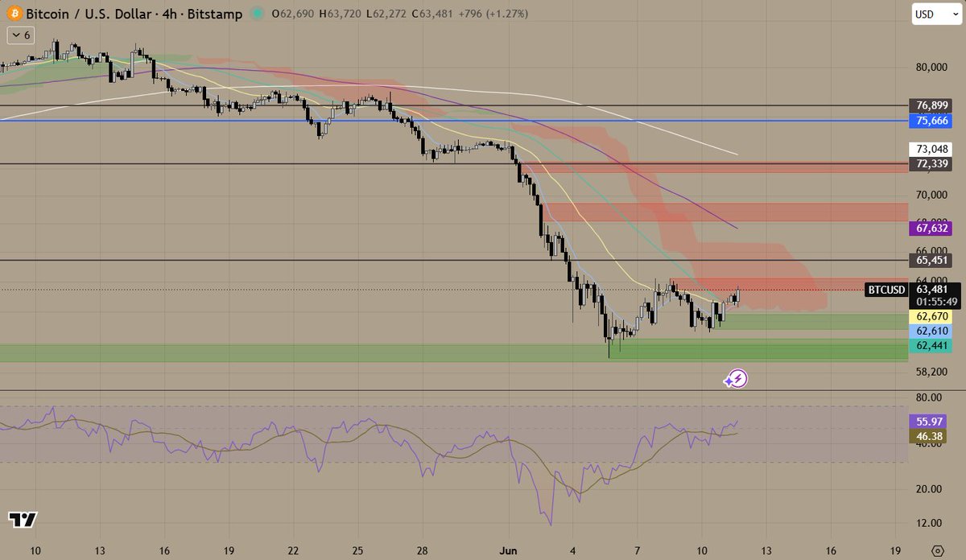Screen dimensions: 966x560
Task: Click the RSI average 46.38 label
Action: (x=929, y=436)
